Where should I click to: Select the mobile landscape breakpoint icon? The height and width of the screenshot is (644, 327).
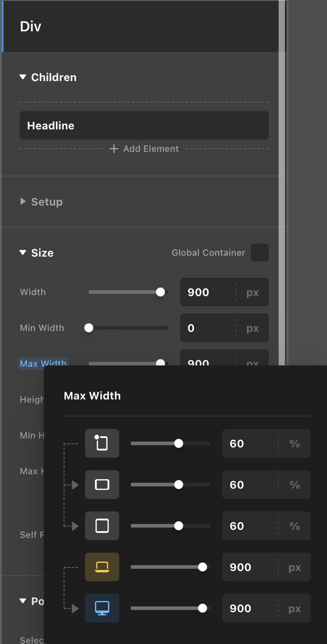click(x=102, y=485)
